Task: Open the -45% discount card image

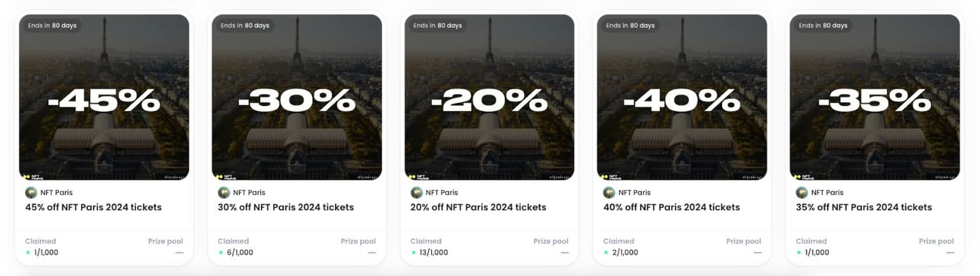Action: point(104,97)
